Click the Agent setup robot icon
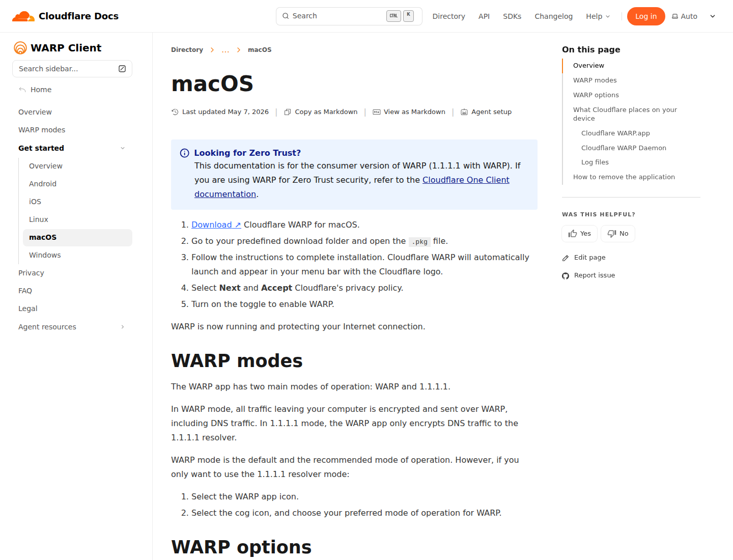The width and height of the screenshot is (733, 560). point(464,112)
